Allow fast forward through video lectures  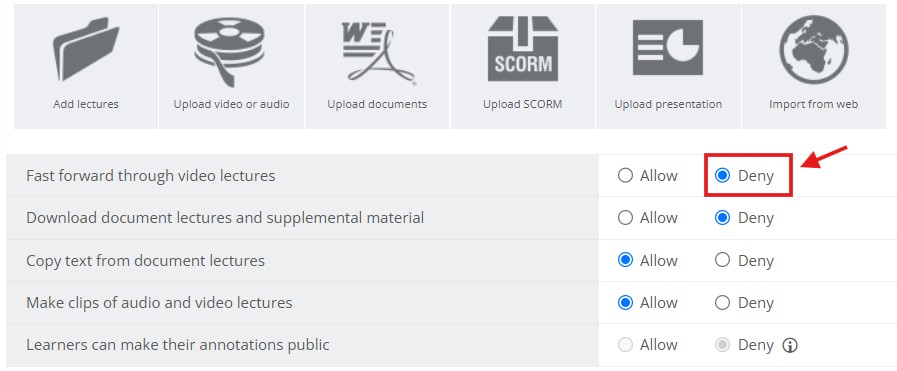pyautogui.click(x=625, y=175)
